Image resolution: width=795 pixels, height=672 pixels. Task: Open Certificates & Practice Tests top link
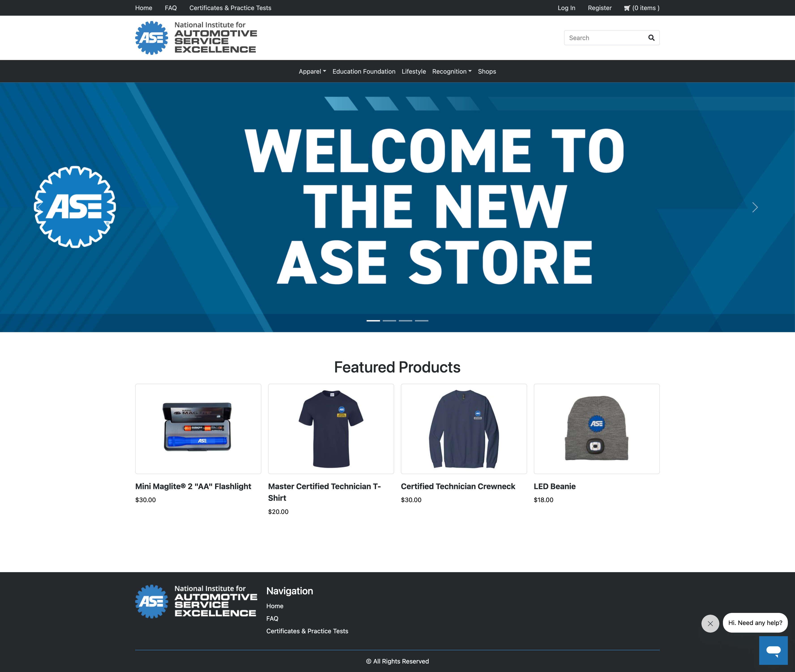click(x=230, y=8)
